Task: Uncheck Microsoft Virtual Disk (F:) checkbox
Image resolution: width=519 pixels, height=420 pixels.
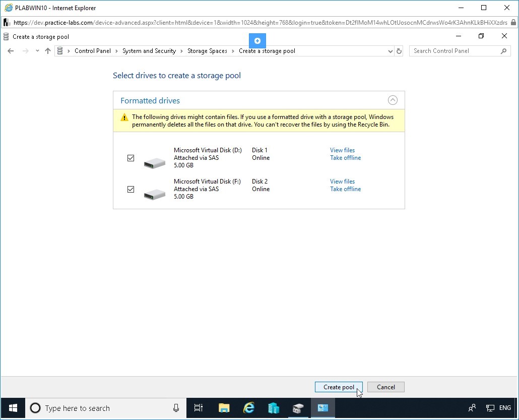Action: point(131,189)
